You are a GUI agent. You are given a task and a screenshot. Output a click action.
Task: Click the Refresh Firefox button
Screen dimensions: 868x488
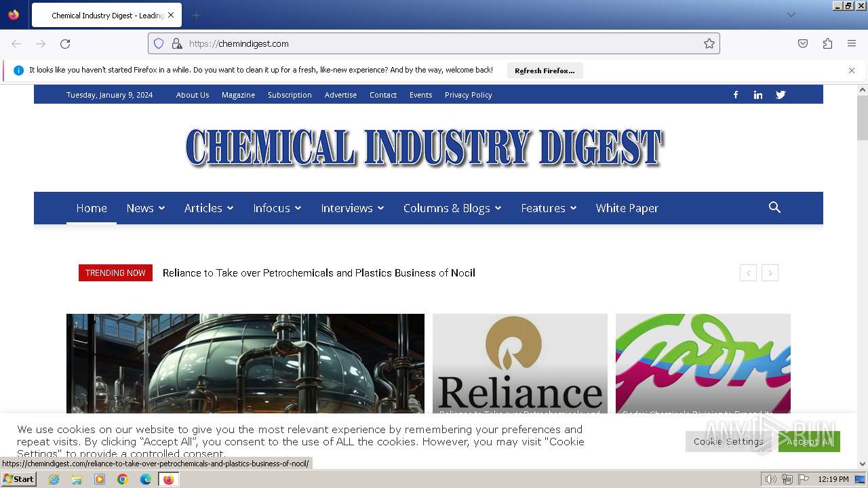click(545, 70)
